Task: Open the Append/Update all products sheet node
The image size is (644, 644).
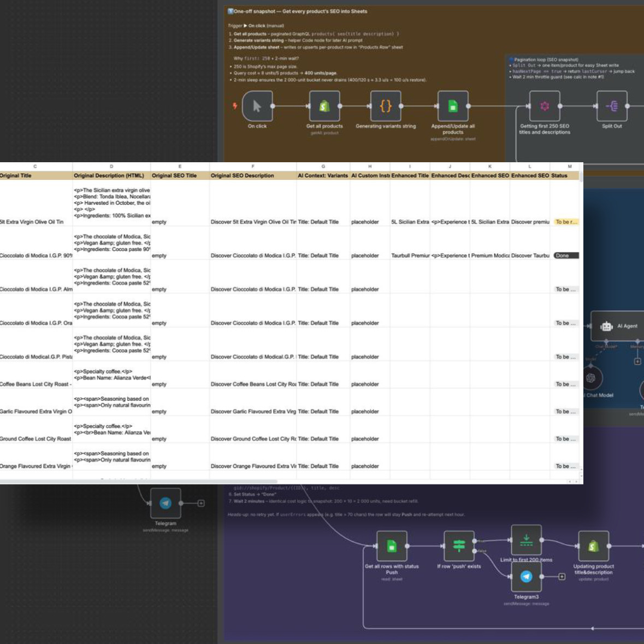Action: (453, 106)
